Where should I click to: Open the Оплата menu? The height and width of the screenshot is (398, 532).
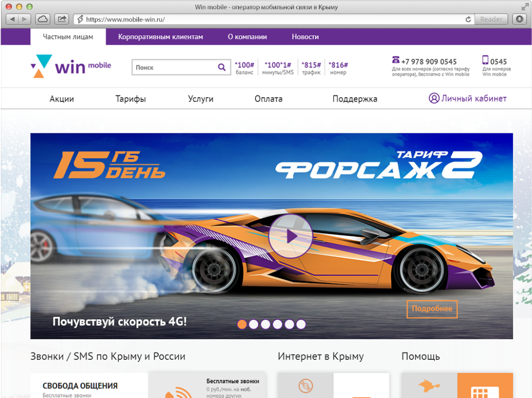269,98
